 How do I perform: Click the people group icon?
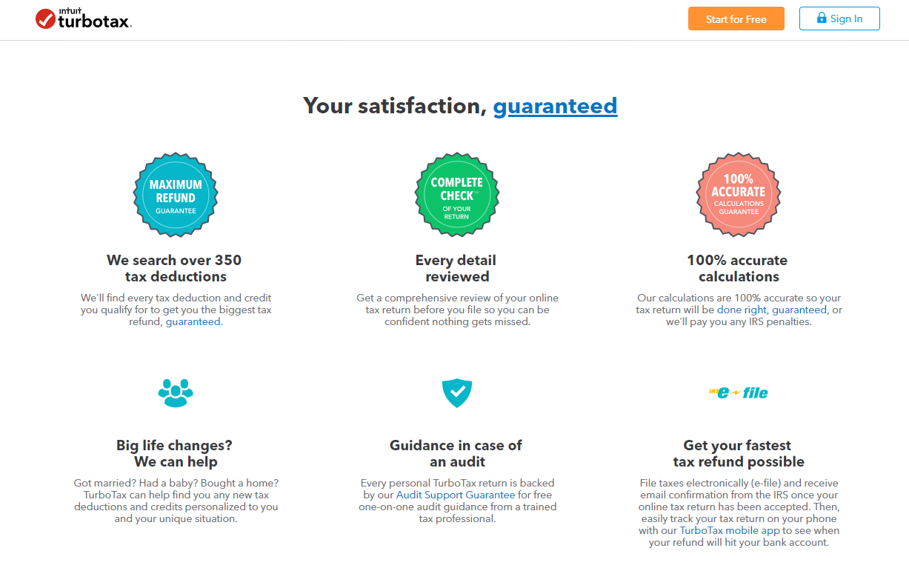176,392
